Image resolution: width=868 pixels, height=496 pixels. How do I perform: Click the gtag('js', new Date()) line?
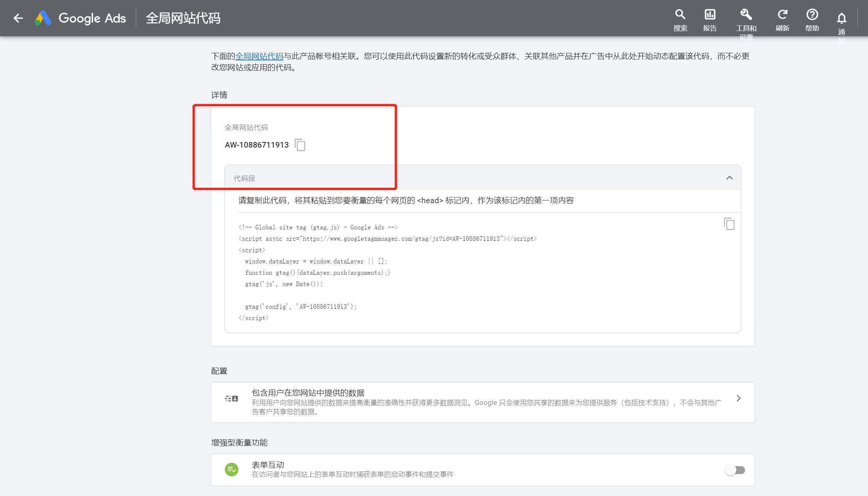pyautogui.click(x=284, y=284)
